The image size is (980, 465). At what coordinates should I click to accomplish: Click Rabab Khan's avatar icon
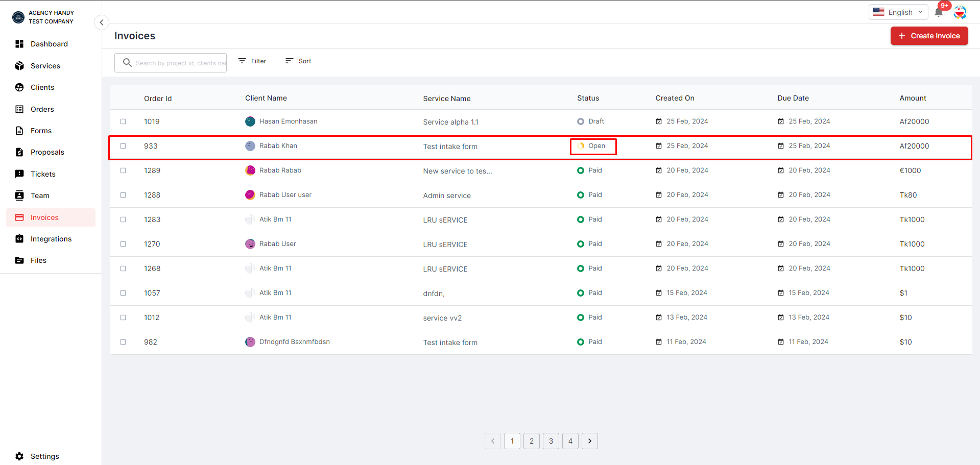pos(250,146)
